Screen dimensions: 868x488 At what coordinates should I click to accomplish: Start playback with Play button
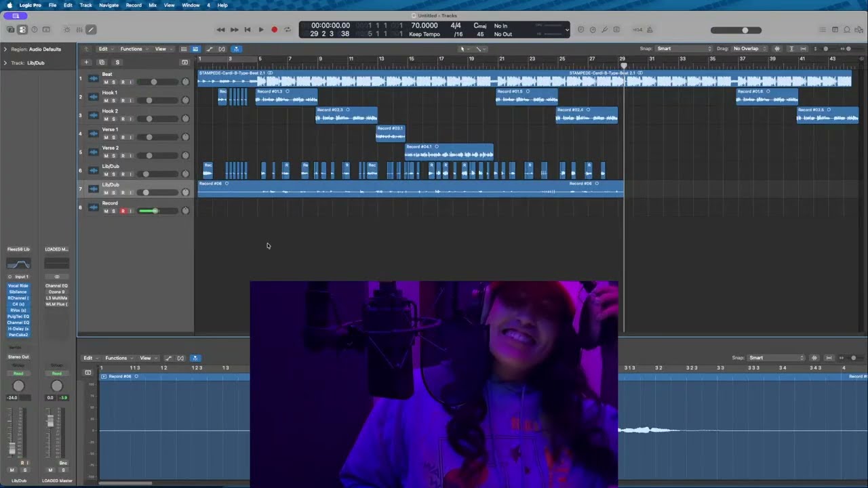[x=261, y=30]
